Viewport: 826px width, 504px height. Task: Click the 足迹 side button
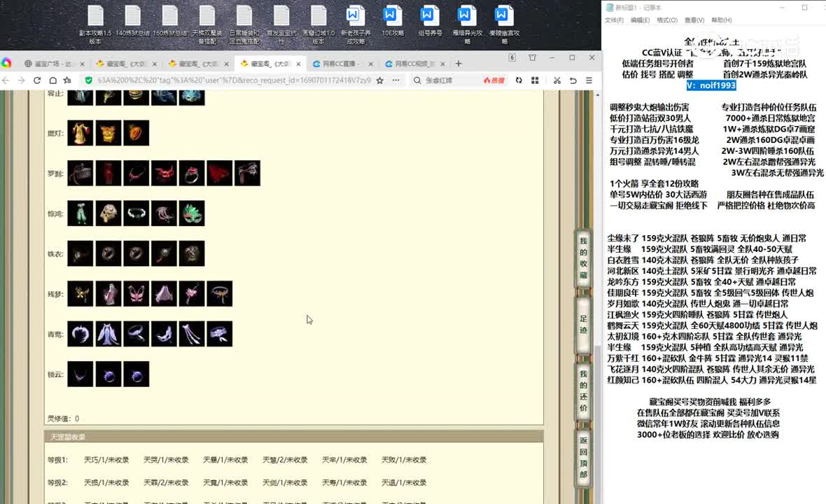tap(583, 324)
